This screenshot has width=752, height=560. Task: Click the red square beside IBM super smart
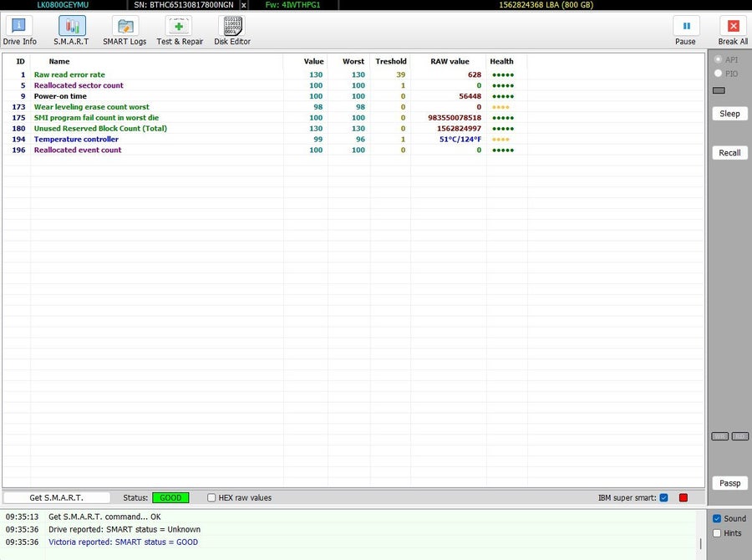click(683, 497)
